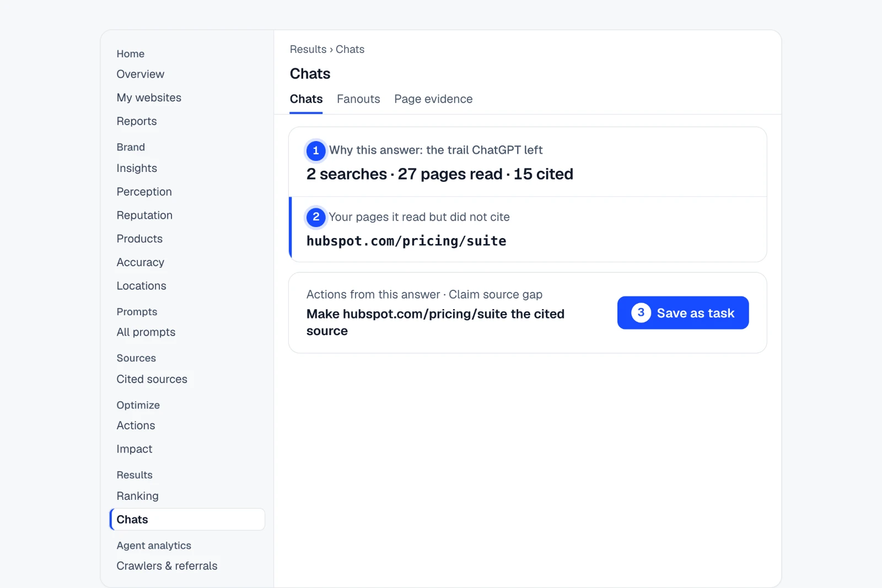
Task: Click 'Why this answer: the trail ChatGPT left'
Action: click(x=435, y=150)
